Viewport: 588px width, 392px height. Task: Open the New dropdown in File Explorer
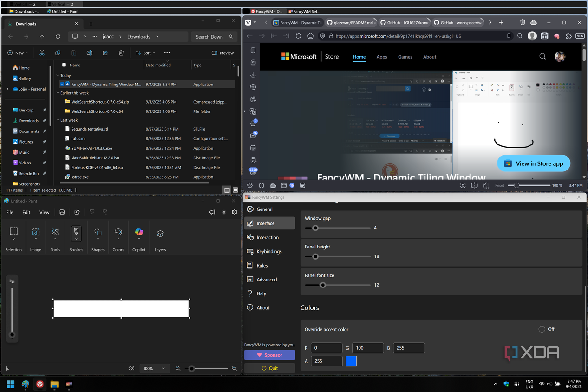[18, 53]
